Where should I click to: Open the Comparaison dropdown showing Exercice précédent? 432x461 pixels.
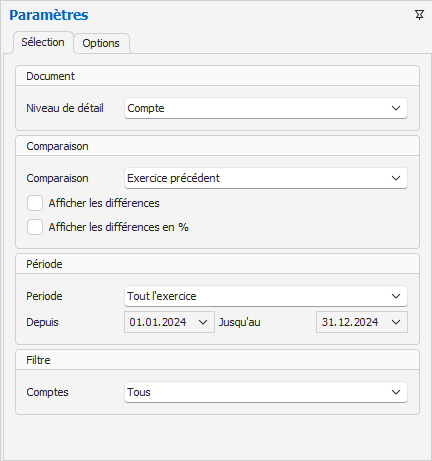click(x=266, y=178)
